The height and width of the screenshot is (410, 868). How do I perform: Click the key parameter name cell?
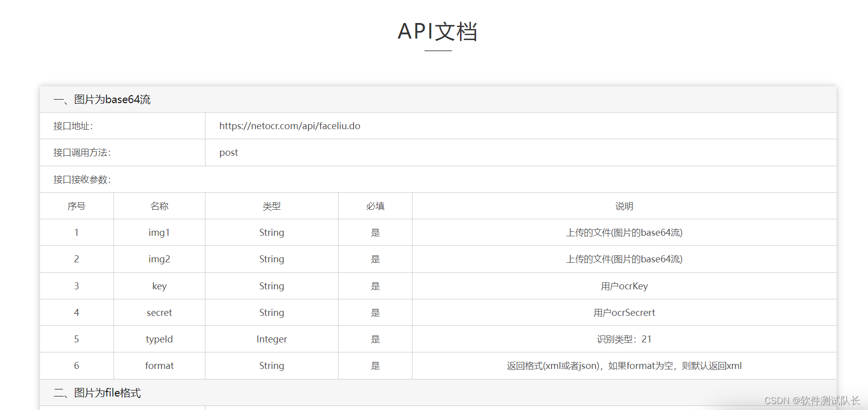[x=159, y=286]
